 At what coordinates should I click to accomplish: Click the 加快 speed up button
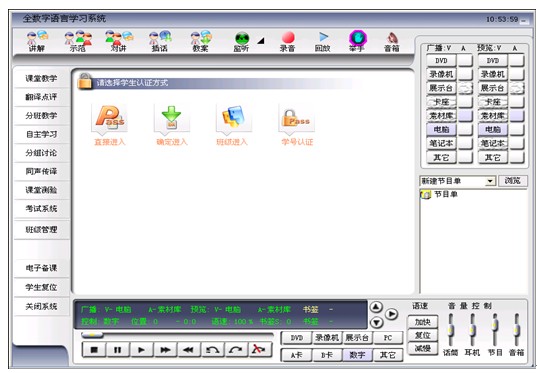(x=423, y=322)
